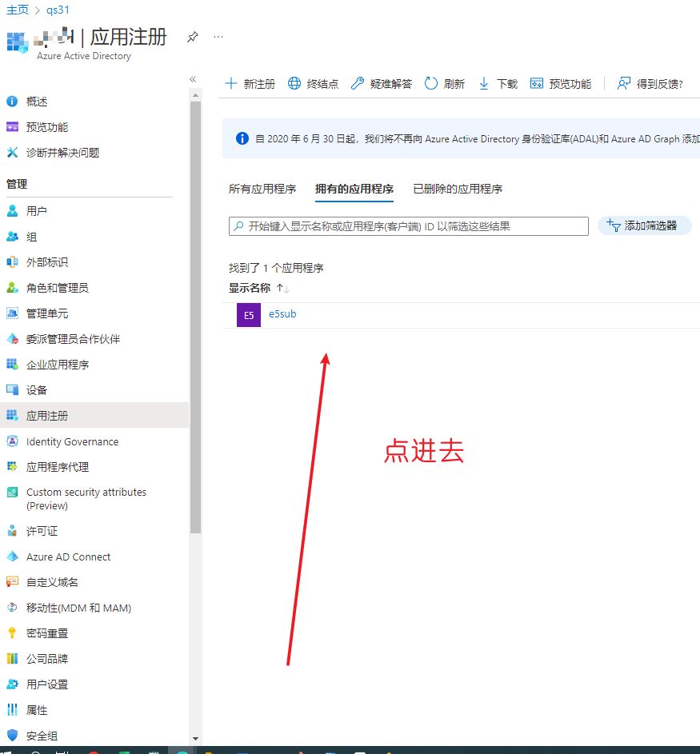The width and height of the screenshot is (700, 754).
Task: Open 委派管理员合作伙伴 icon
Action: pos(12,338)
